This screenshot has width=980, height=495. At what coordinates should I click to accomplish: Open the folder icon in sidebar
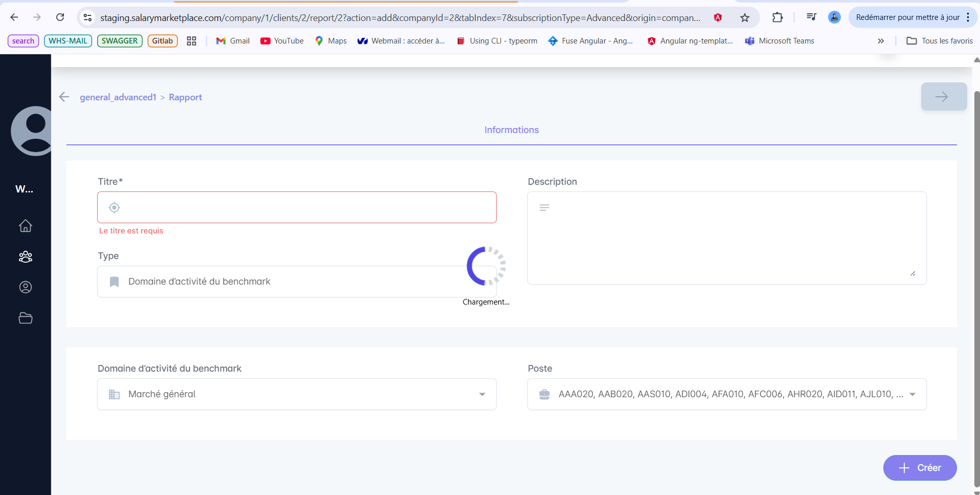pyautogui.click(x=26, y=318)
